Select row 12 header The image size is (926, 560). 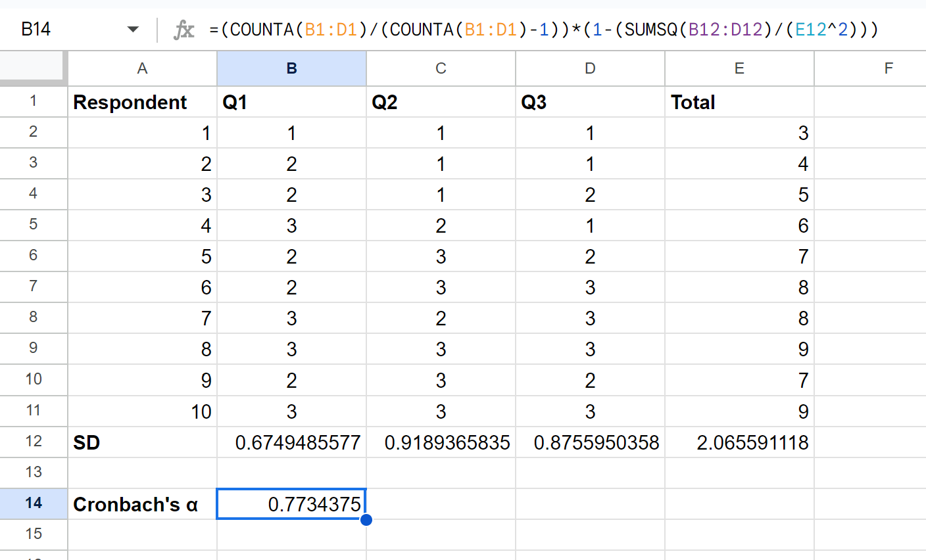tap(34, 442)
